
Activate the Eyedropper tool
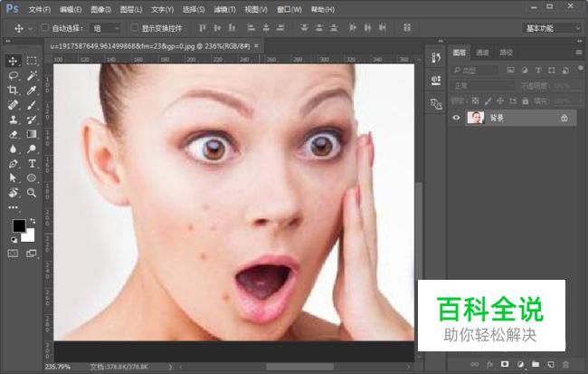coord(32,91)
